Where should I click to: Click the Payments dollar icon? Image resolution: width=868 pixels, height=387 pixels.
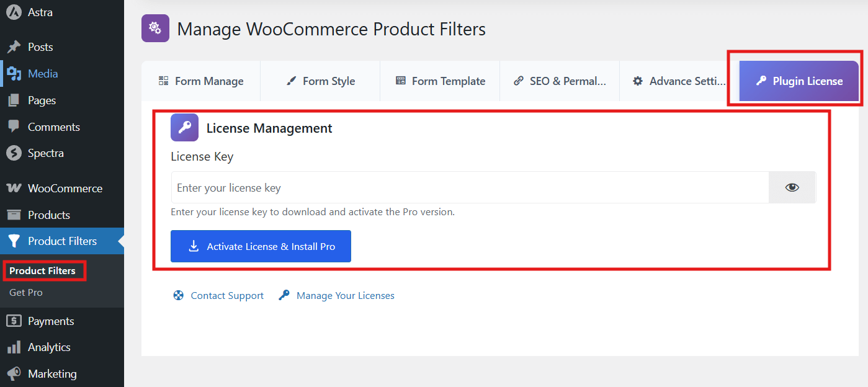click(x=14, y=321)
